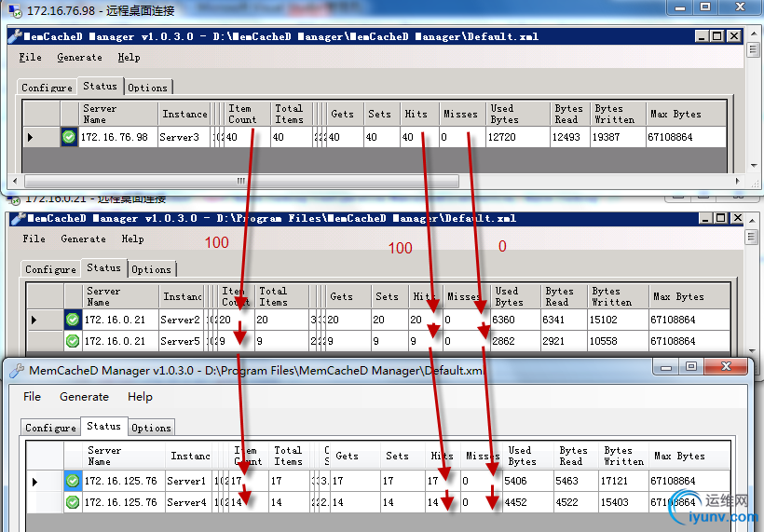Click Total Items header in front window
The height and width of the screenshot is (532, 764).
click(290, 456)
